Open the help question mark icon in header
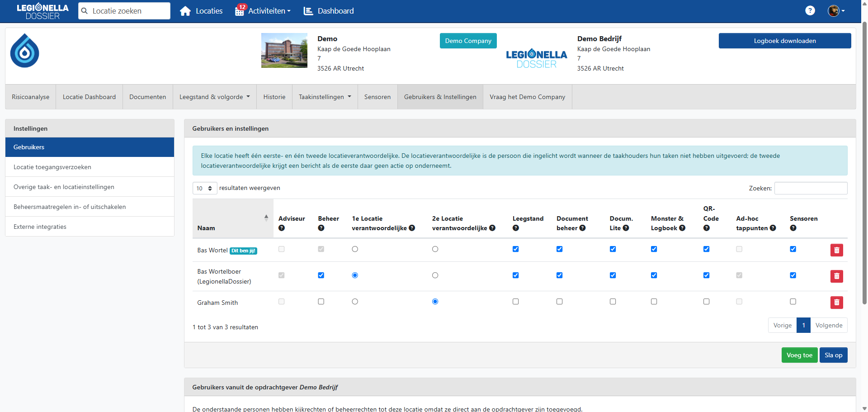This screenshot has width=868, height=412. 810,11
